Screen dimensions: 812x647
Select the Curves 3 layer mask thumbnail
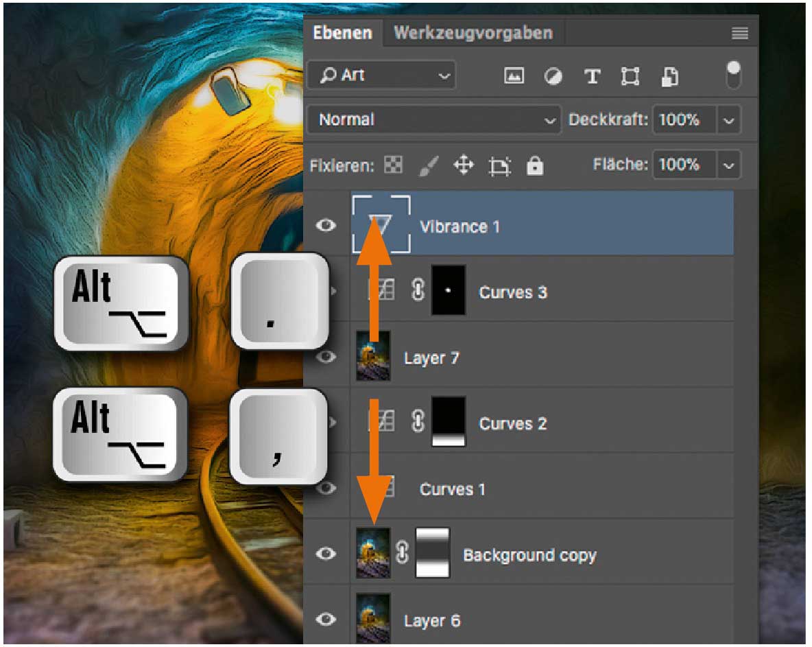tap(448, 291)
